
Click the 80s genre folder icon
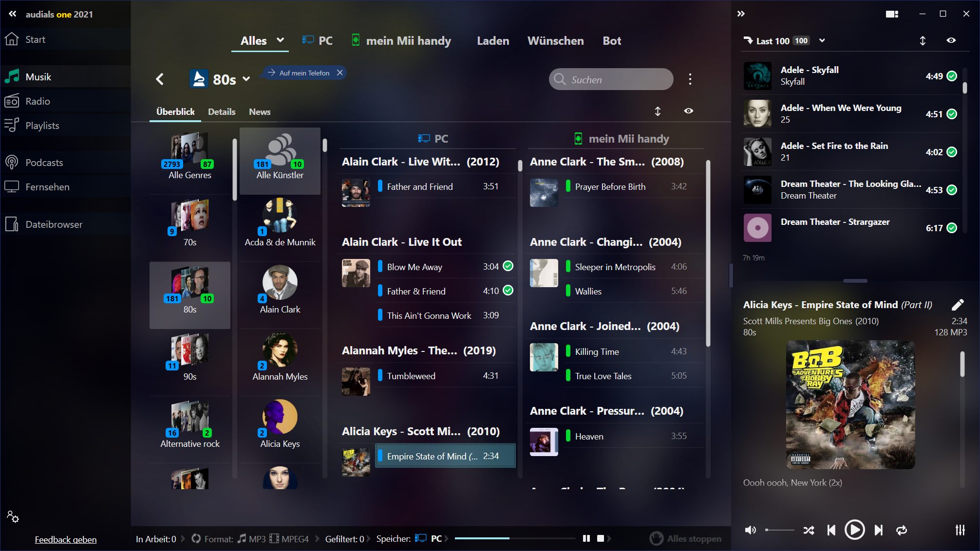click(x=199, y=79)
